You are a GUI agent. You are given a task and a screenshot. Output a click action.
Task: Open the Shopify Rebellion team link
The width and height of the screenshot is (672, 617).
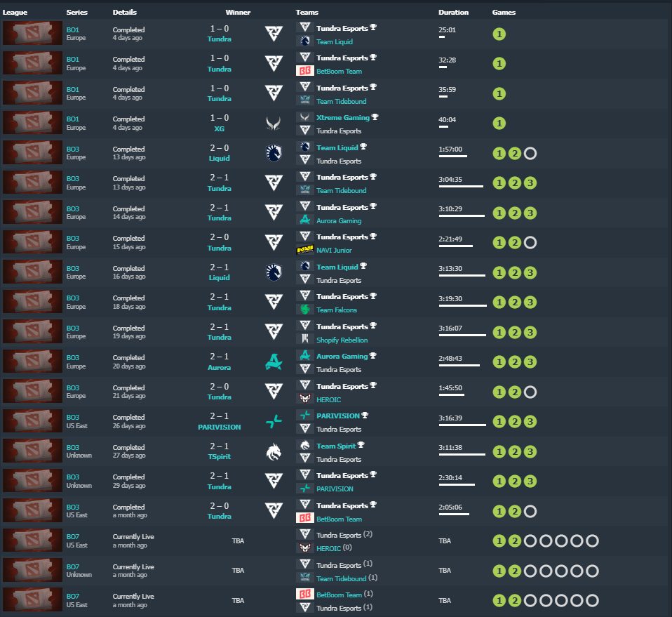(x=342, y=340)
